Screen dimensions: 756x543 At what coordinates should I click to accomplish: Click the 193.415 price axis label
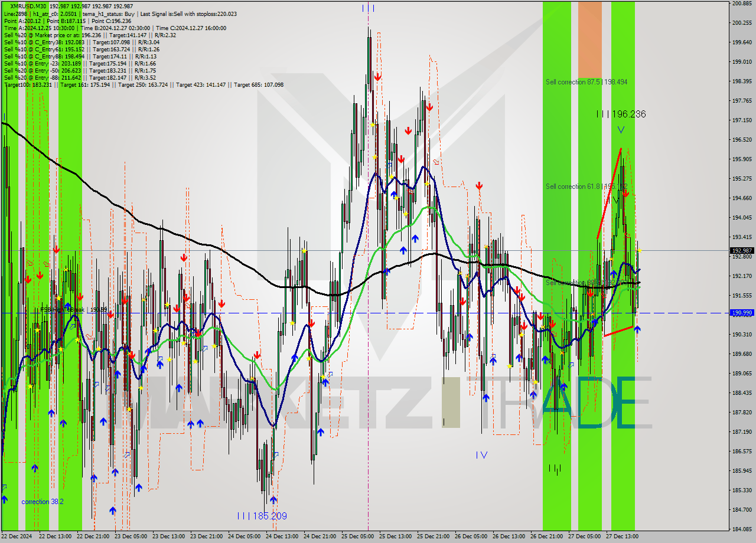(742, 237)
